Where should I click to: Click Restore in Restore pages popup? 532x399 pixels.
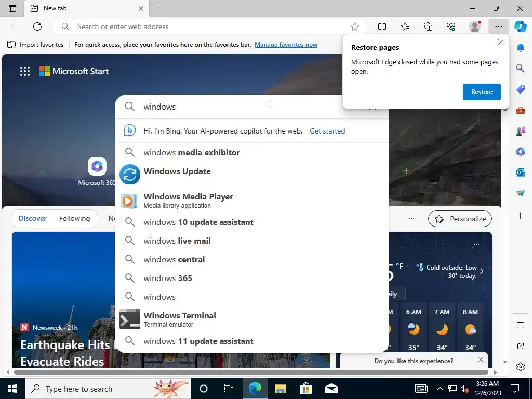pyautogui.click(x=482, y=92)
